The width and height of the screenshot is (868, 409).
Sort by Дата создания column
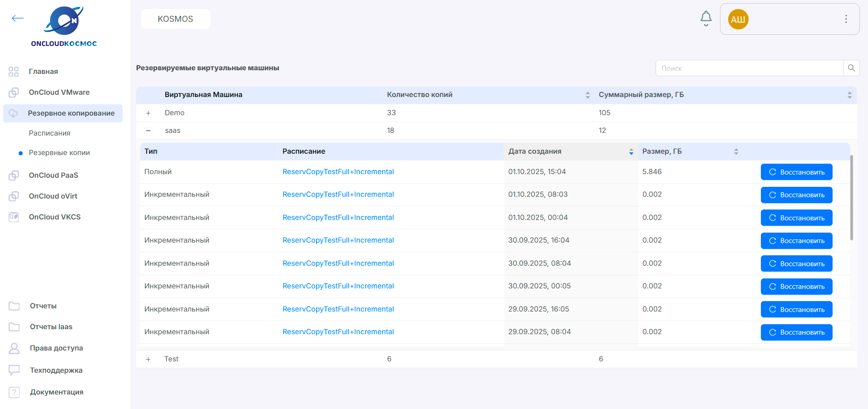(x=631, y=151)
